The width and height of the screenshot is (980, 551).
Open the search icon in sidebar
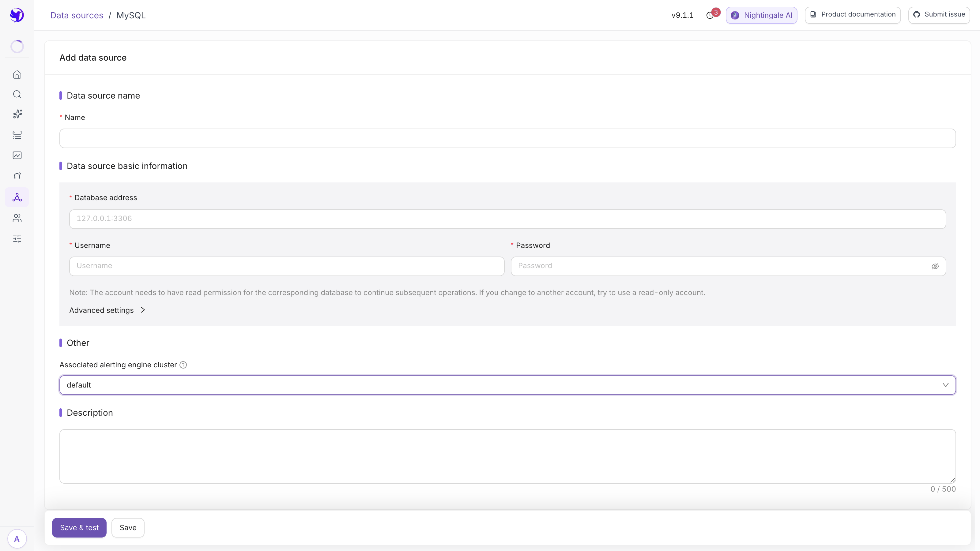17,94
